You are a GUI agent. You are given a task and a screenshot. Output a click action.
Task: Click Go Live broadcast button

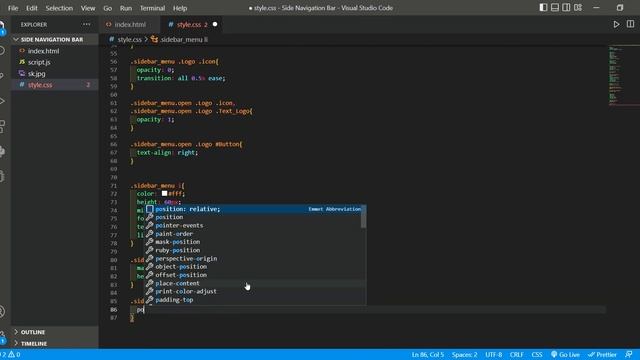pyautogui.click(x=565, y=354)
